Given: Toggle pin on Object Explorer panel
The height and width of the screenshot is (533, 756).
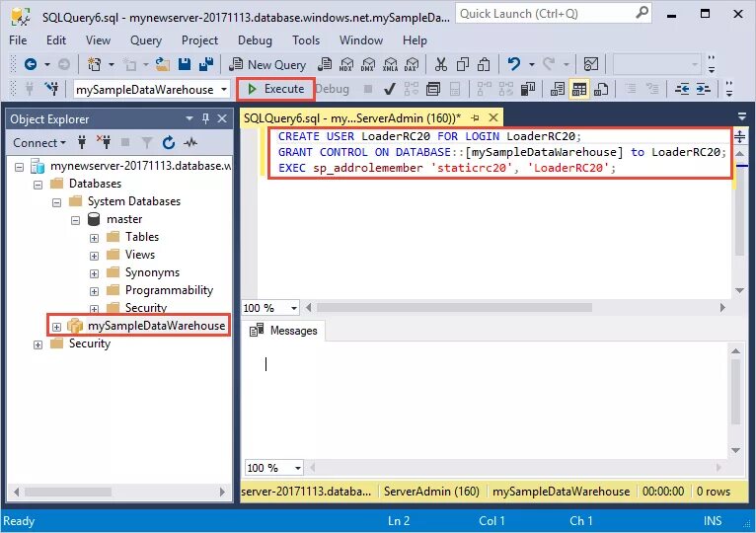Looking at the screenshot, I should click(x=206, y=118).
